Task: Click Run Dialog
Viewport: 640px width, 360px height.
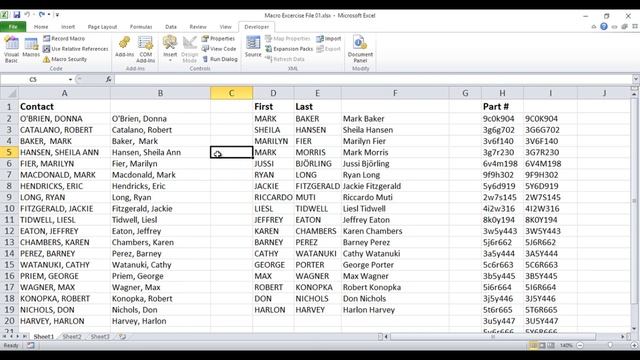Action: coord(220,59)
